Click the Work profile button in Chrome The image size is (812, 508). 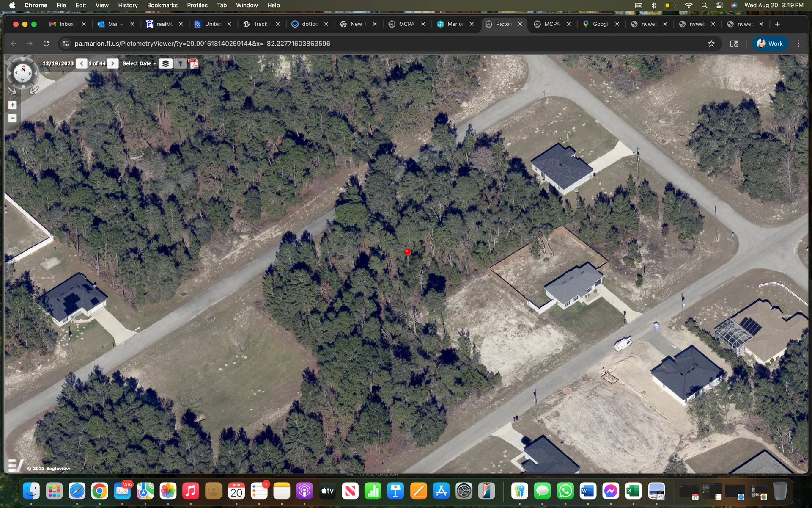coord(770,43)
